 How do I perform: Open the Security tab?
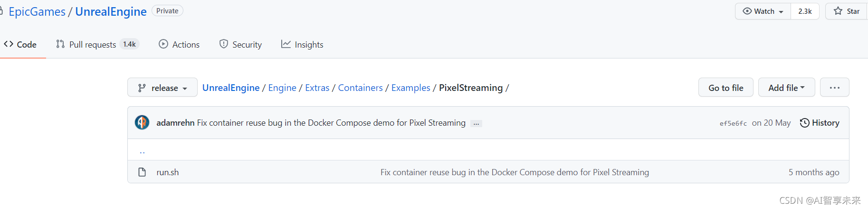(240, 44)
